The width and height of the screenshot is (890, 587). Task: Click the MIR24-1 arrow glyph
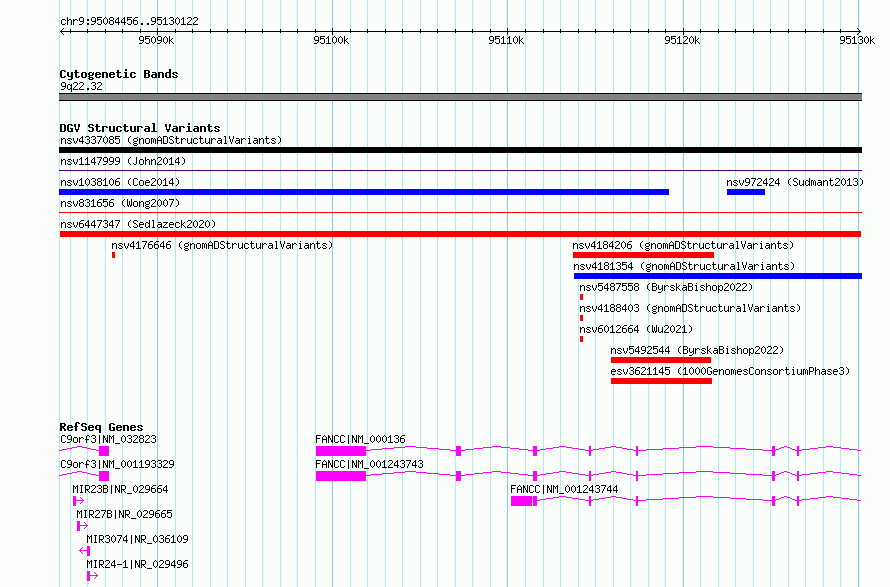coord(92,576)
